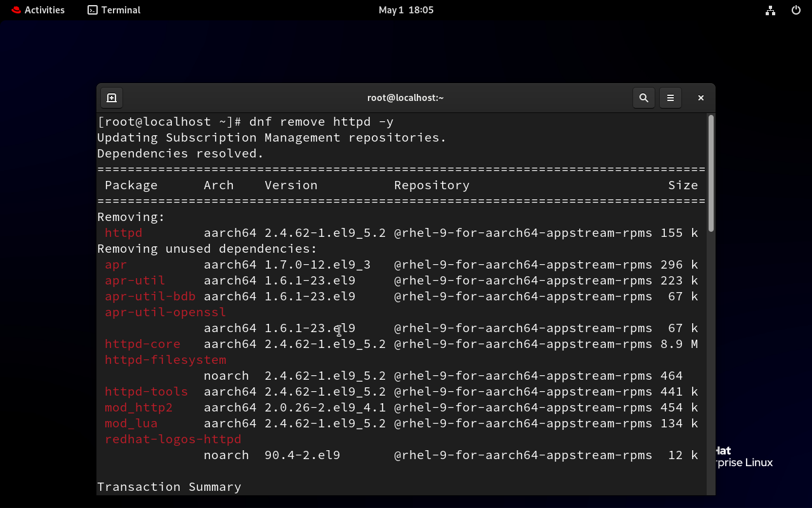Click the '223 k' size of apr-util
Image resolution: width=812 pixels, height=508 pixels.
pyautogui.click(x=679, y=281)
